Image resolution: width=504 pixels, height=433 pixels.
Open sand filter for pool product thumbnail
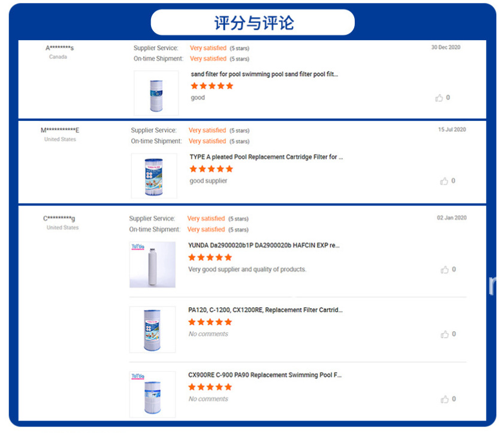coord(156,93)
